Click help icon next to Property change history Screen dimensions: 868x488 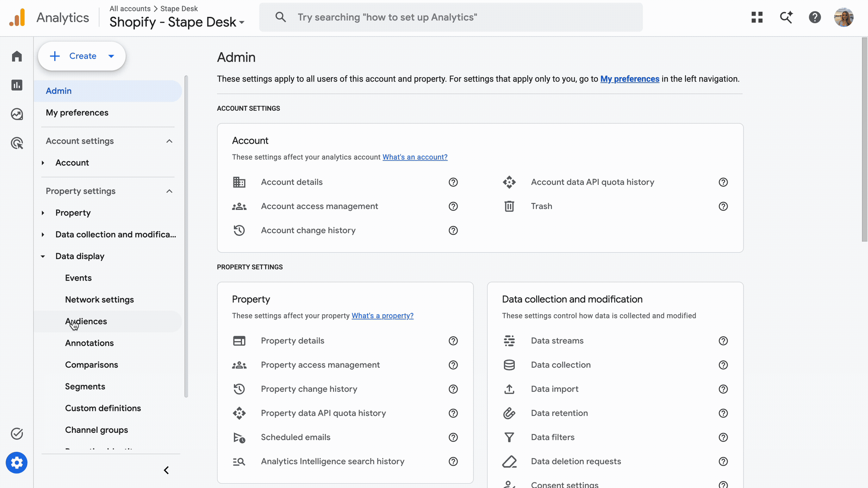coord(453,389)
